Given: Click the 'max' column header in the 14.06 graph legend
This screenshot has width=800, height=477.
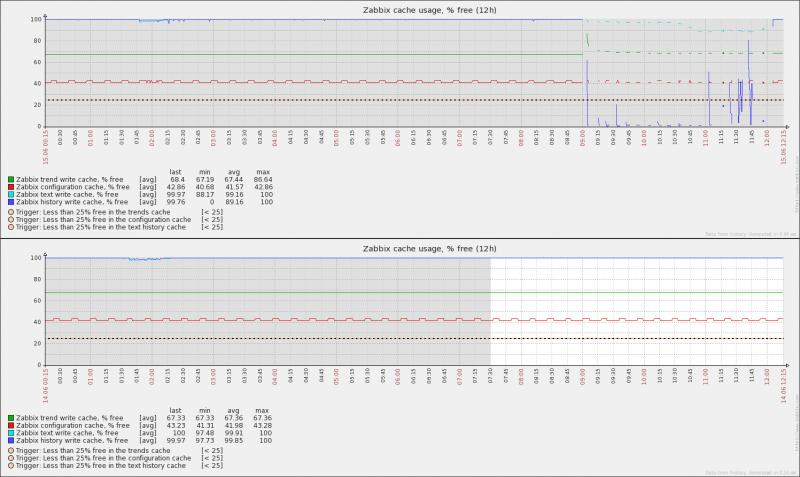Looking at the screenshot, I should click(x=262, y=411).
